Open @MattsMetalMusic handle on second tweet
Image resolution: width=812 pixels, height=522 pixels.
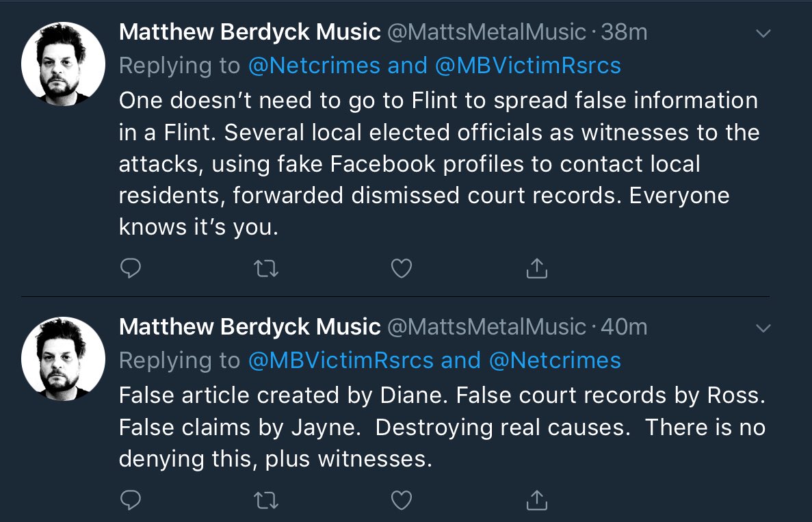coord(486,327)
